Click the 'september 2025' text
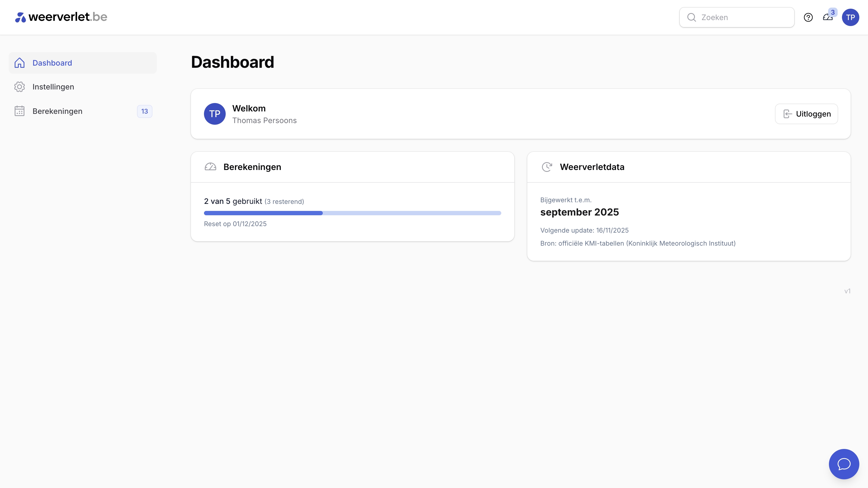868x488 pixels. pyautogui.click(x=580, y=212)
